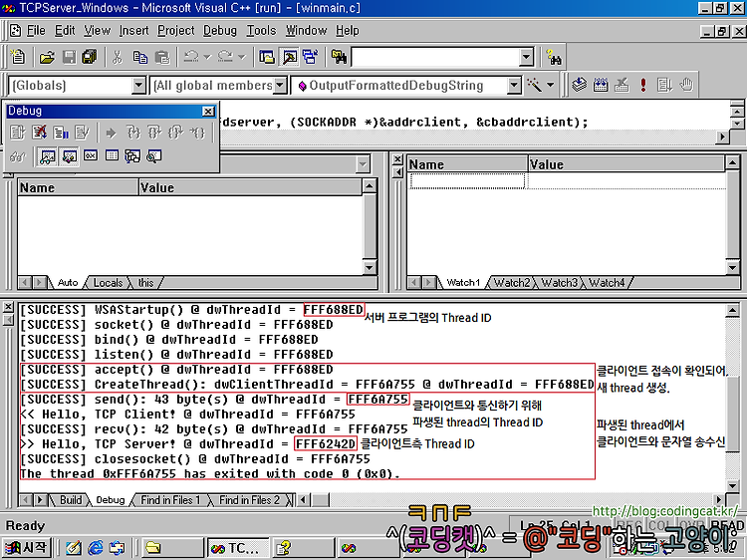The height and width of the screenshot is (560, 747).
Task: Toggle the Output window button
Action: (289, 58)
